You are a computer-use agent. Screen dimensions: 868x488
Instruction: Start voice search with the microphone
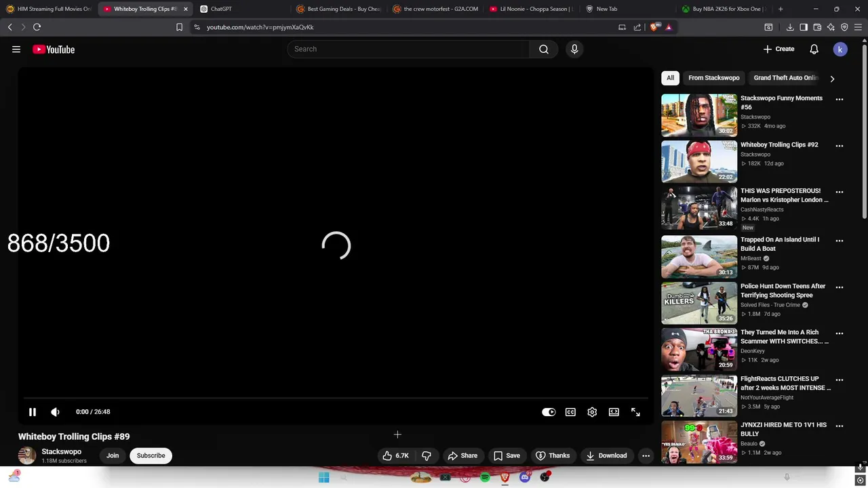tap(574, 49)
